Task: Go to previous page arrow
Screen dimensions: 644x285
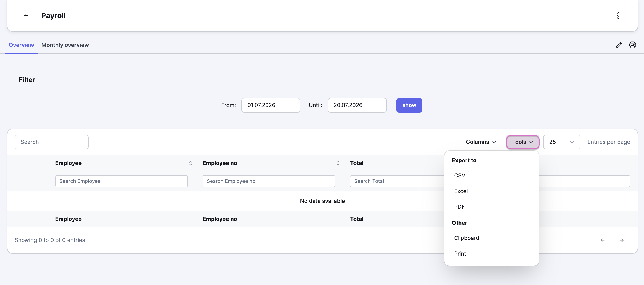Action: (x=602, y=240)
